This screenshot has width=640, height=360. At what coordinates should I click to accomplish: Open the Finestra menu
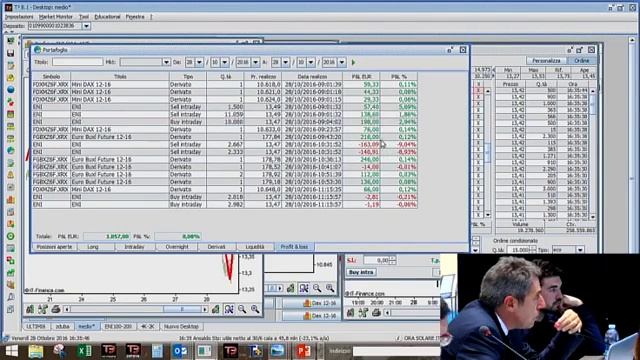click(135, 17)
